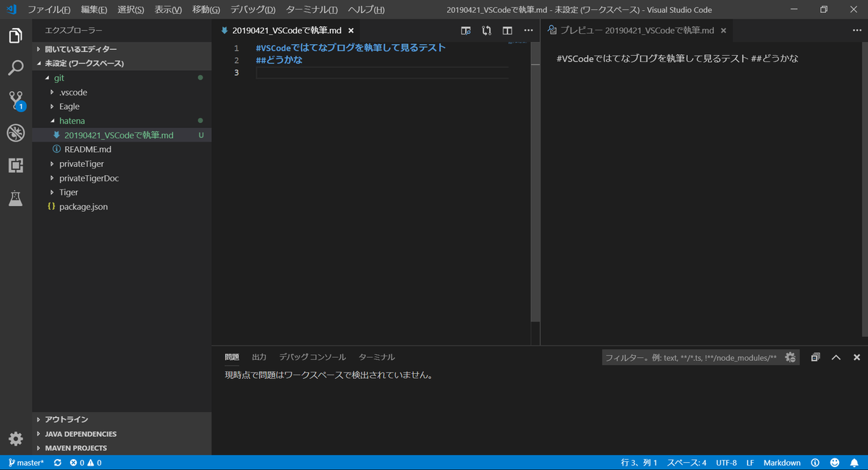Switch to the ターミナル panel tab
Screen dimensions: 868x470
(377, 357)
